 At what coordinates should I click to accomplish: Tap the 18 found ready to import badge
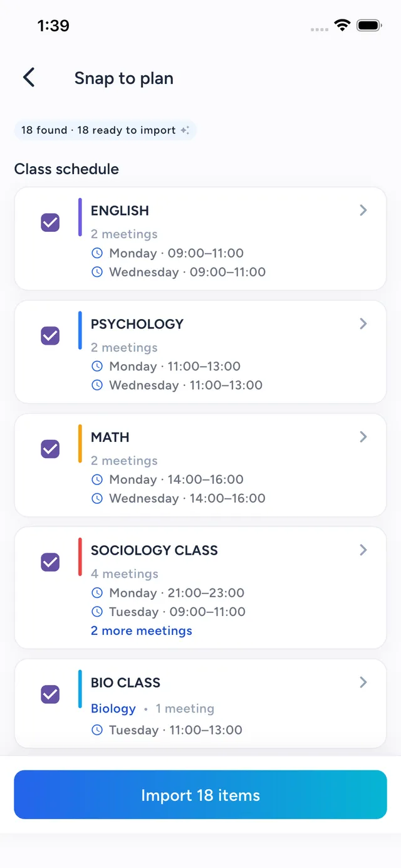pyautogui.click(x=105, y=130)
